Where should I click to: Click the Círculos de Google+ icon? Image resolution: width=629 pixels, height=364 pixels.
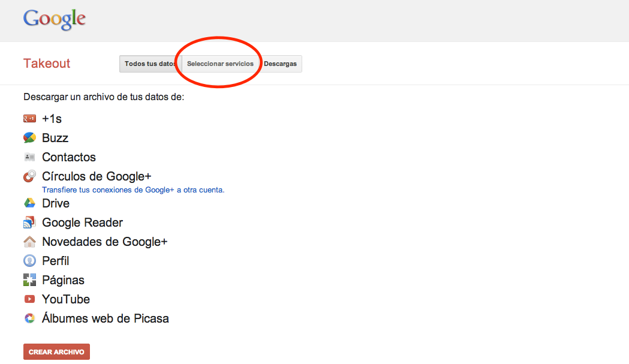30,176
